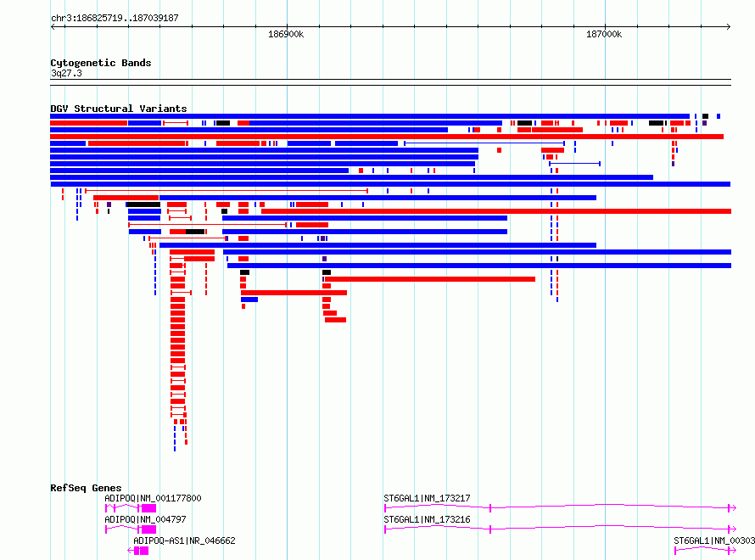755x560 pixels.
Task: Click the 3q27.3 band label
Action: click(66, 73)
